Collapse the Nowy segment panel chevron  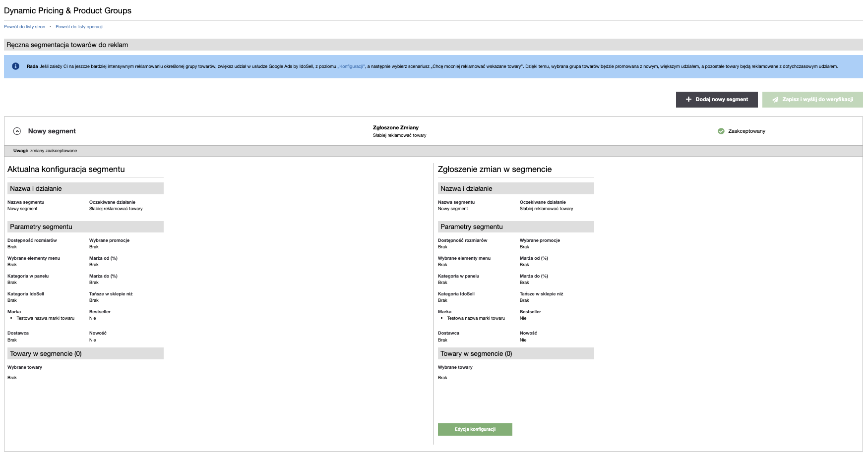(x=17, y=131)
